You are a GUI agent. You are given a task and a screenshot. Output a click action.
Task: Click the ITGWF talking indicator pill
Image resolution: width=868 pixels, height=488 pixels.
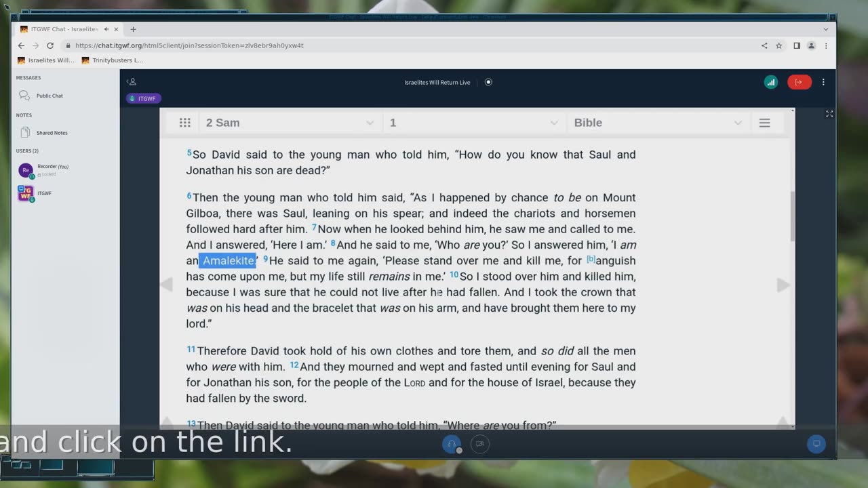(143, 98)
